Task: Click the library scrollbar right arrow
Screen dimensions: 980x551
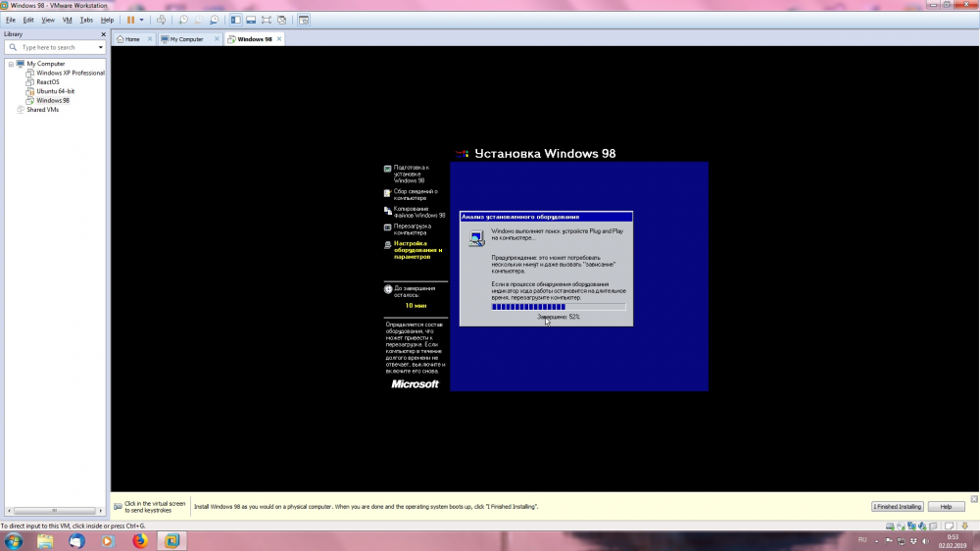Action: 101,511
